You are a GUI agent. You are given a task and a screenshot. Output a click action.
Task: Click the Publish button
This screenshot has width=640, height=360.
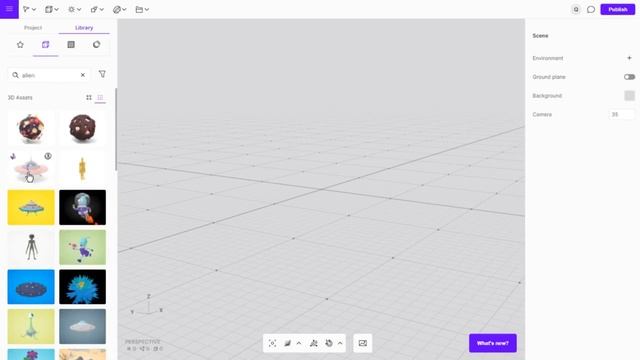(x=618, y=9)
